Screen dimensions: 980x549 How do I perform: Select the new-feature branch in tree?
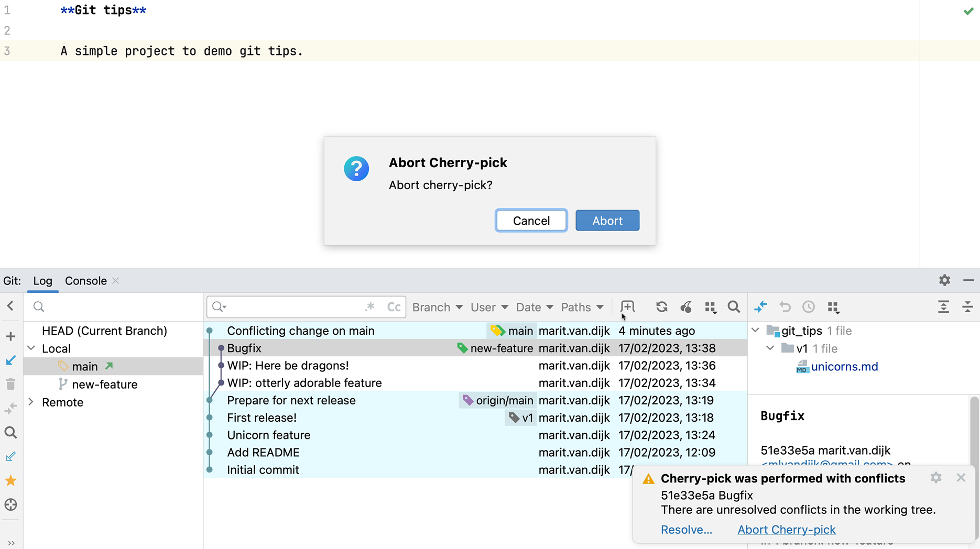click(104, 385)
